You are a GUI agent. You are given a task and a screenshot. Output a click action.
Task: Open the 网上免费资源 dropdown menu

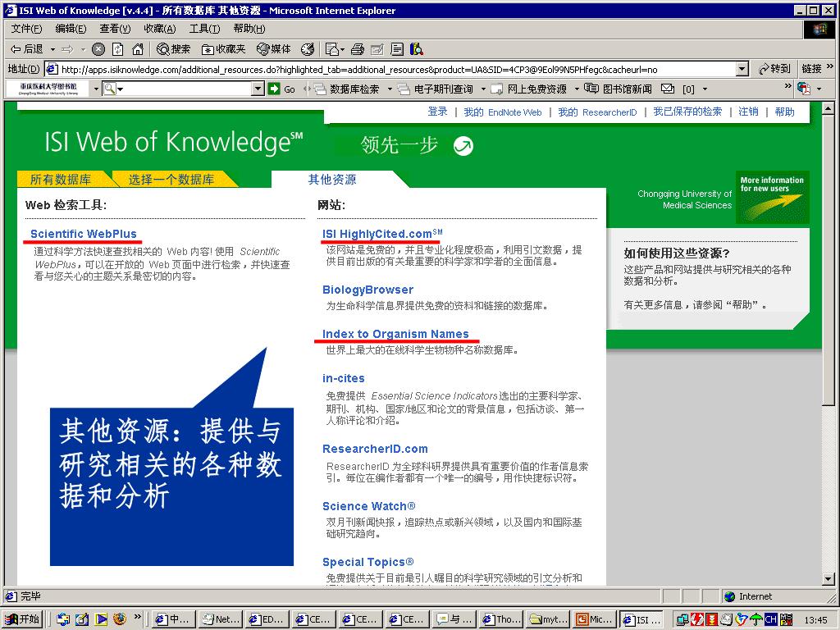(577, 89)
